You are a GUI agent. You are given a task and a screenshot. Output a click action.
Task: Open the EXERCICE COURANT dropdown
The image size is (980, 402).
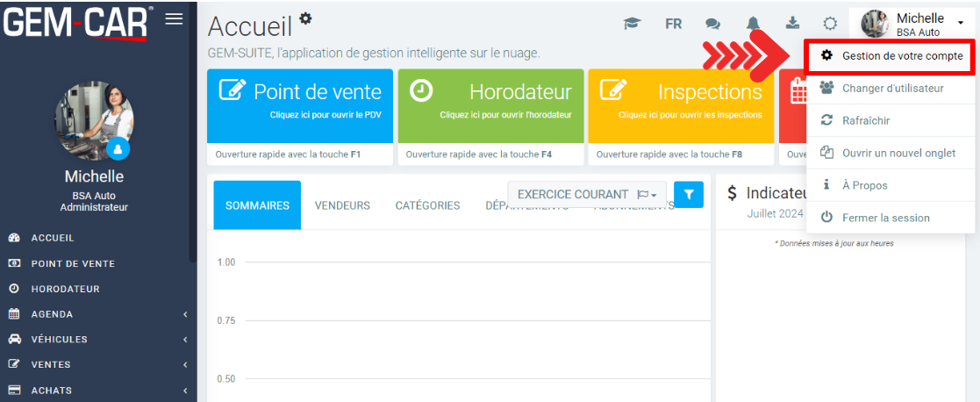pyautogui.click(x=586, y=195)
